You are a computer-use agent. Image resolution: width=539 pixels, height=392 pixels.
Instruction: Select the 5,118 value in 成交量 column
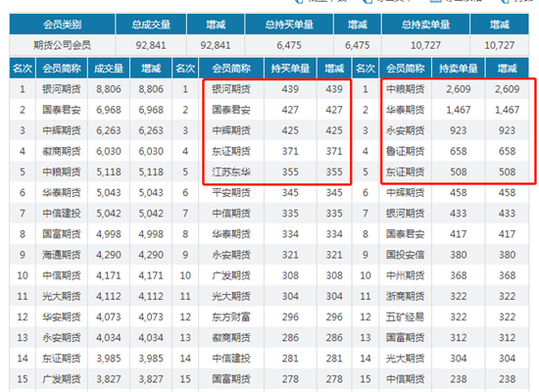[109, 171]
